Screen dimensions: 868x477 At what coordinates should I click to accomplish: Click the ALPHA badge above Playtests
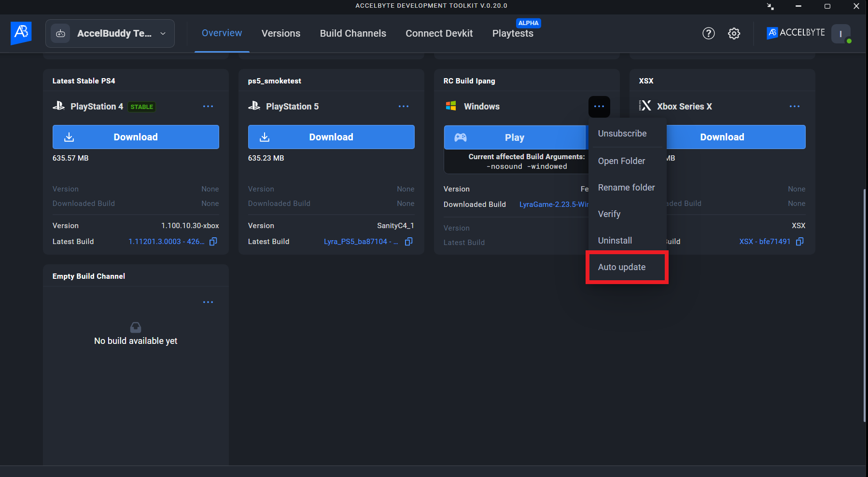point(528,23)
